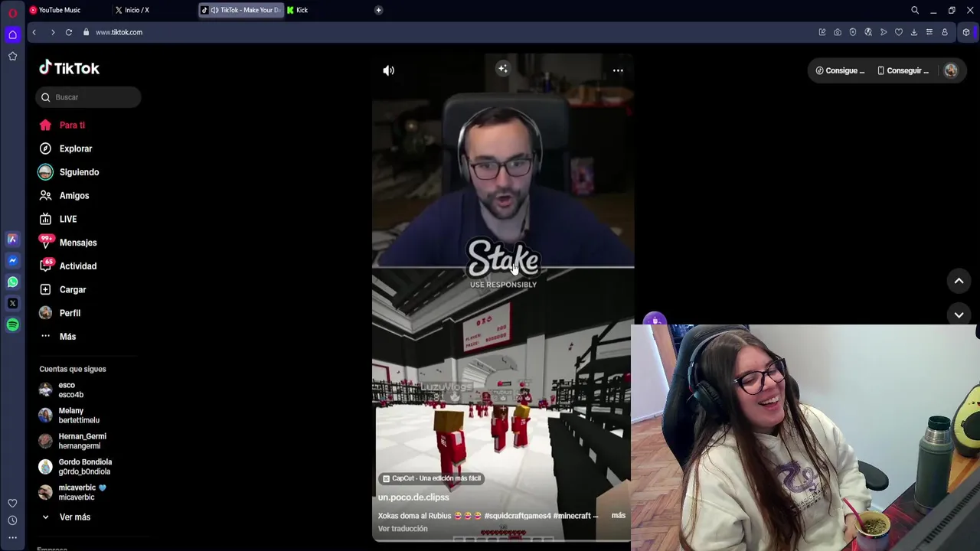The width and height of the screenshot is (980, 551).
Task: Select the TikTok browser tab
Action: coord(241,10)
